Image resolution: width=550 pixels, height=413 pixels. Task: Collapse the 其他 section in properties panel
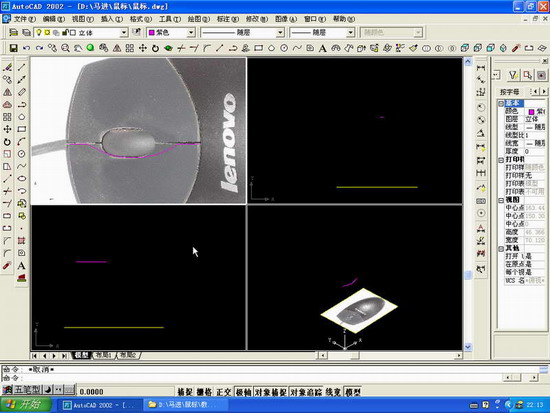click(501, 248)
